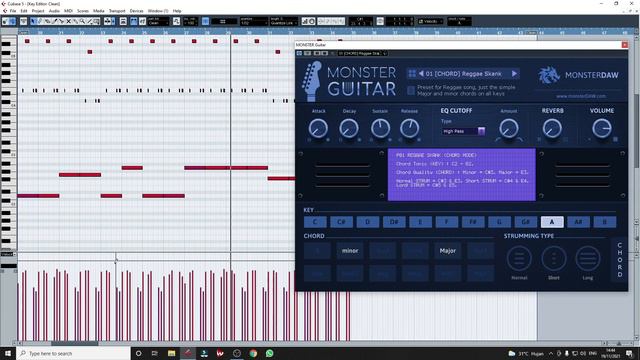Viewport: 640px width, 360px height.
Task: Click Insert Velocity value field
Action: click(x=190, y=21)
